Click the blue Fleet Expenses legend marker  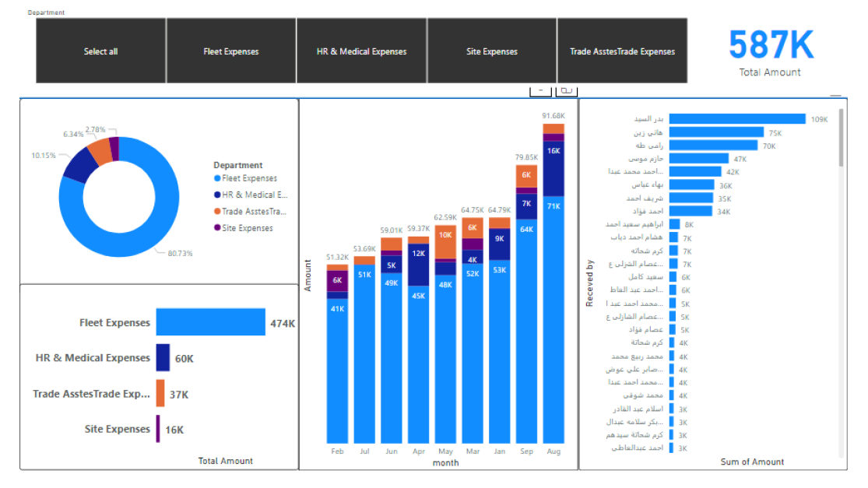point(218,179)
